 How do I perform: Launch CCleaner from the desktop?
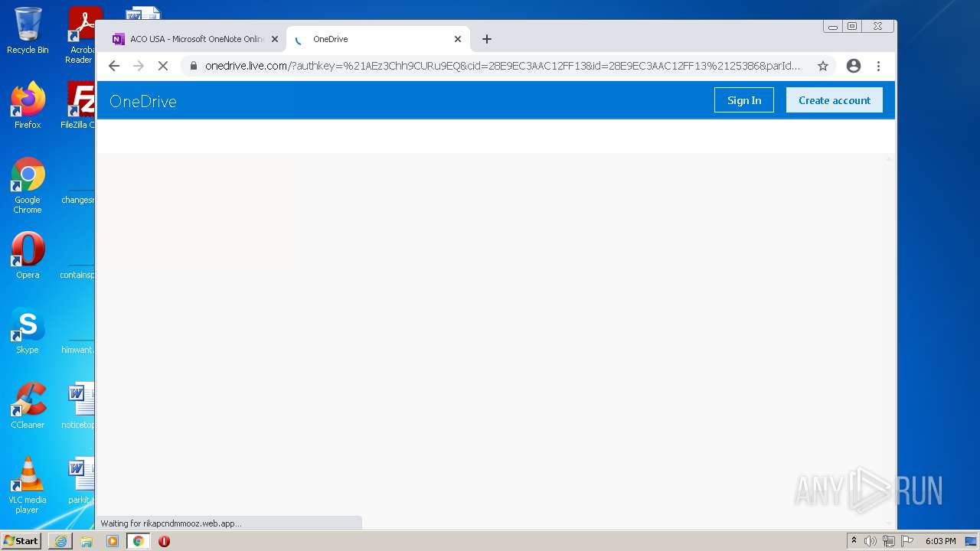[28, 405]
